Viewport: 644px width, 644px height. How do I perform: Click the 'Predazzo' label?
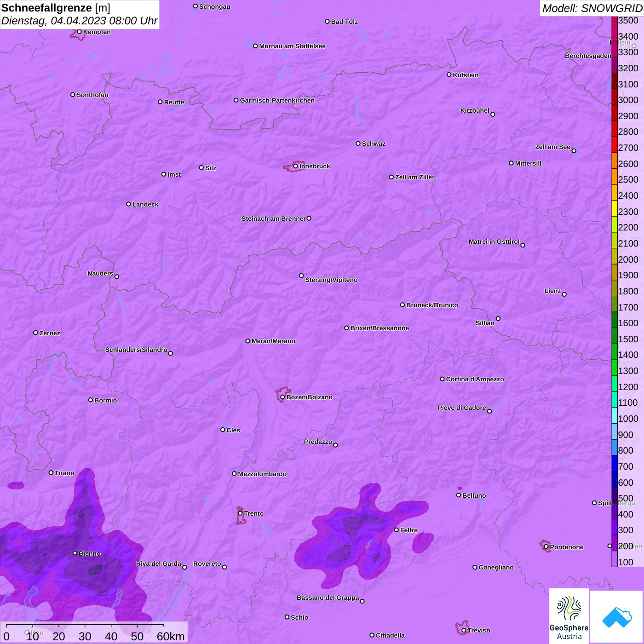click(318, 442)
